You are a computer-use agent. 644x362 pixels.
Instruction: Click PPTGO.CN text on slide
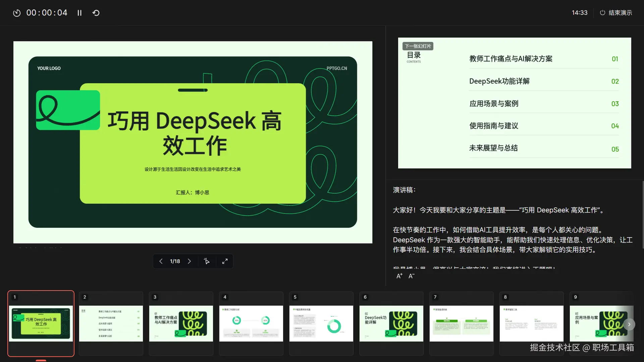click(x=337, y=68)
